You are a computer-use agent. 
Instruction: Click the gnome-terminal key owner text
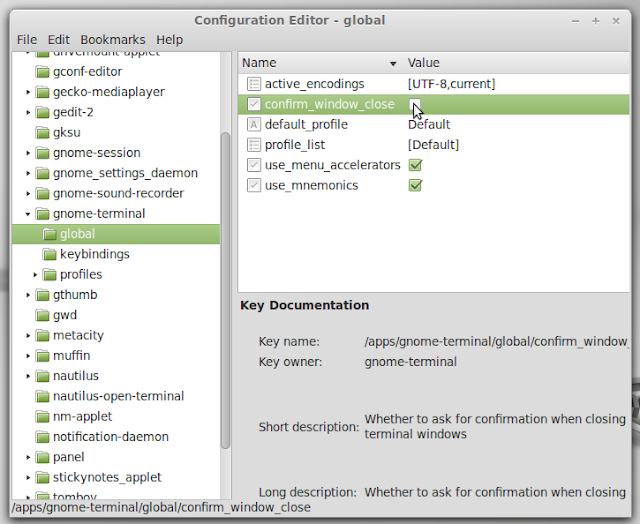tap(410, 362)
